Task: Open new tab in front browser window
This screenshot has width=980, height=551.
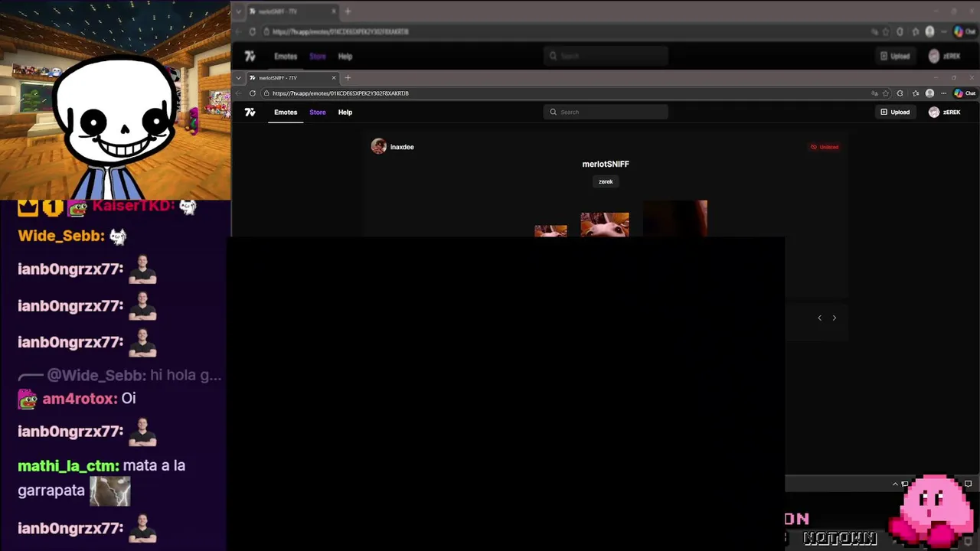Action: click(348, 77)
